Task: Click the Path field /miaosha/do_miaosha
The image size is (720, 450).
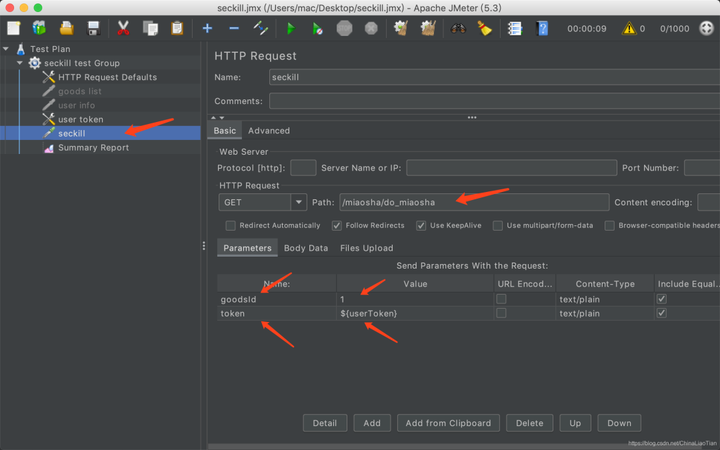Action: pos(474,202)
